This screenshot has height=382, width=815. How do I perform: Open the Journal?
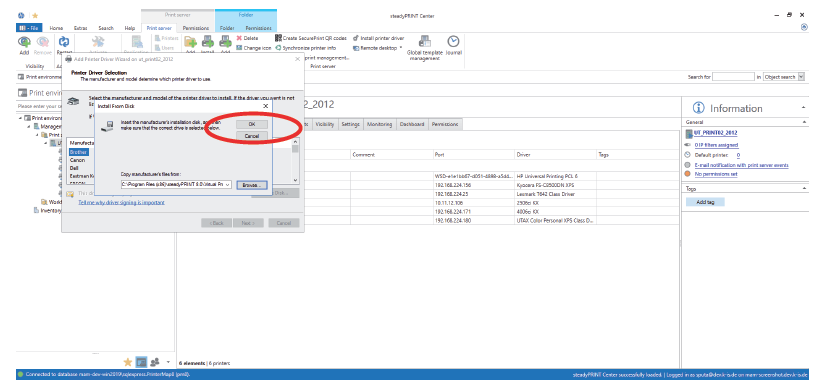(454, 46)
